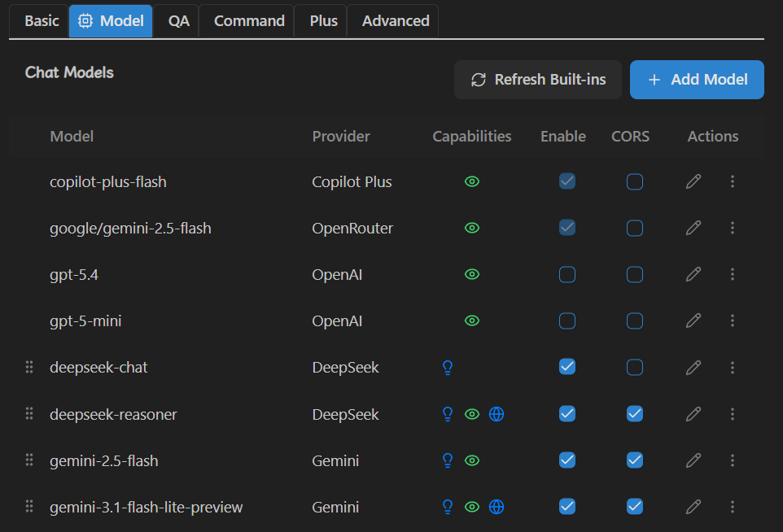Uncheck Enable for gemini-3.1-flash-lite-preview

566,507
